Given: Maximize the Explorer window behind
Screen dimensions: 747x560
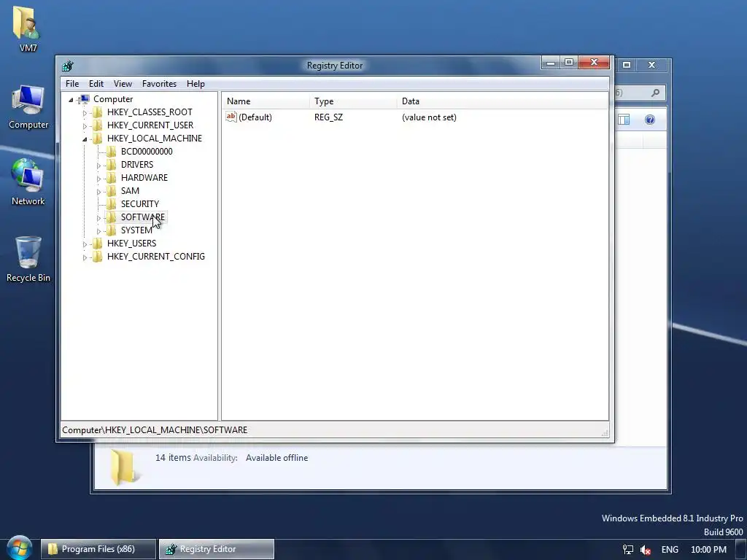Looking at the screenshot, I should tap(627, 65).
